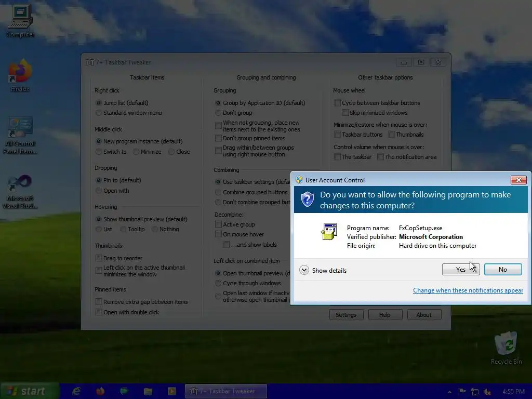Enable Skip minimized windows checkbox
Image resolution: width=532 pixels, height=399 pixels.
pos(345,113)
